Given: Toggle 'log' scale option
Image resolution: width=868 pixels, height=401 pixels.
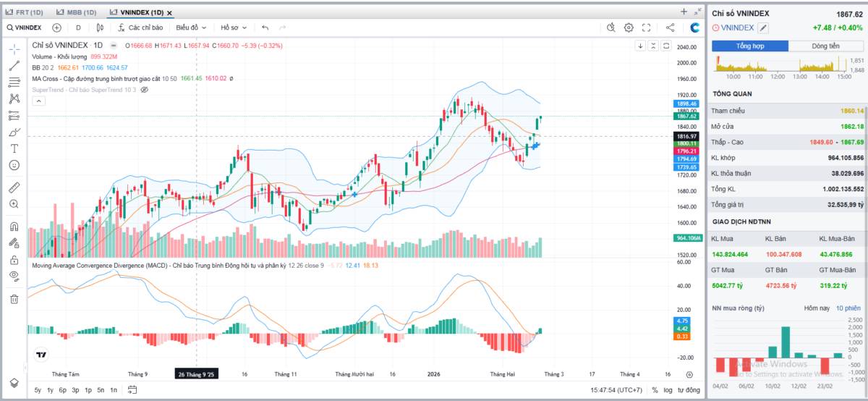Looking at the screenshot, I should point(668,390).
